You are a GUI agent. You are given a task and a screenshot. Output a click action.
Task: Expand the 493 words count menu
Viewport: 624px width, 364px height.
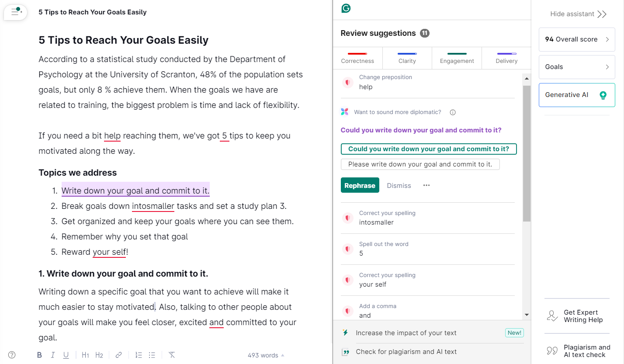tap(266, 355)
